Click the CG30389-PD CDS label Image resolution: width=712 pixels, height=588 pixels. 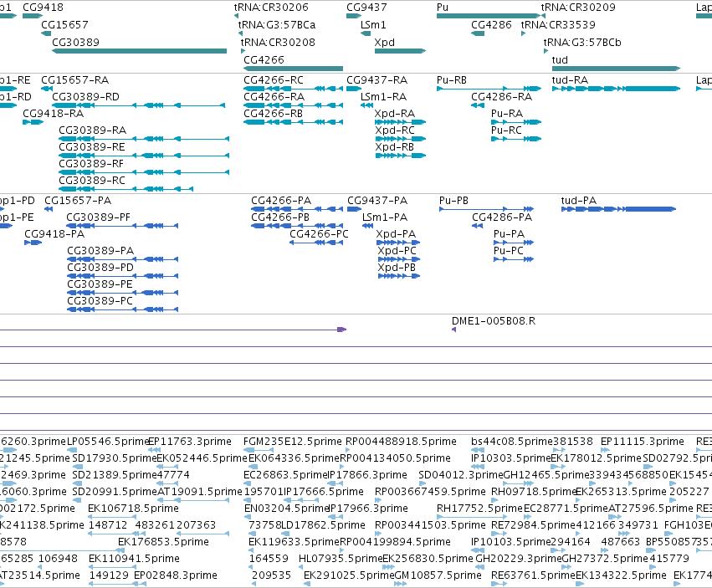(x=100, y=268)
